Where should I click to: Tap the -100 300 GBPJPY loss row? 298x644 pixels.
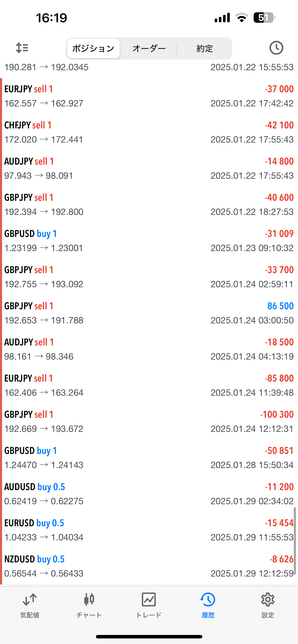(x=149, y=421)
